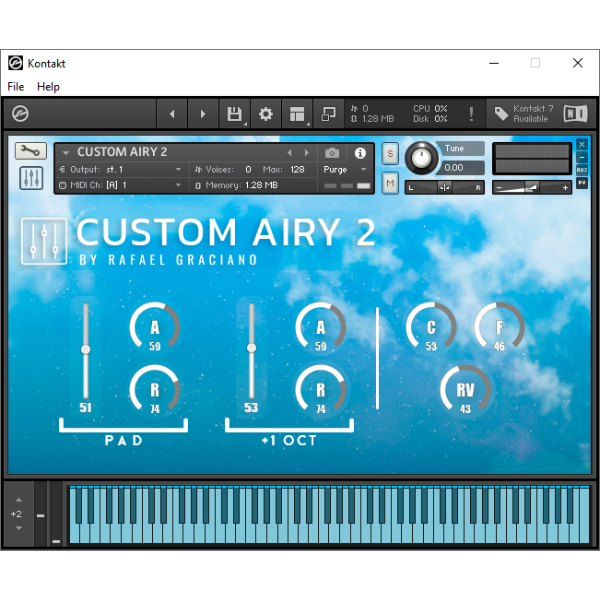Click the NI logo
The width and height of the screenshot is (600, 600).
[575, 114]
